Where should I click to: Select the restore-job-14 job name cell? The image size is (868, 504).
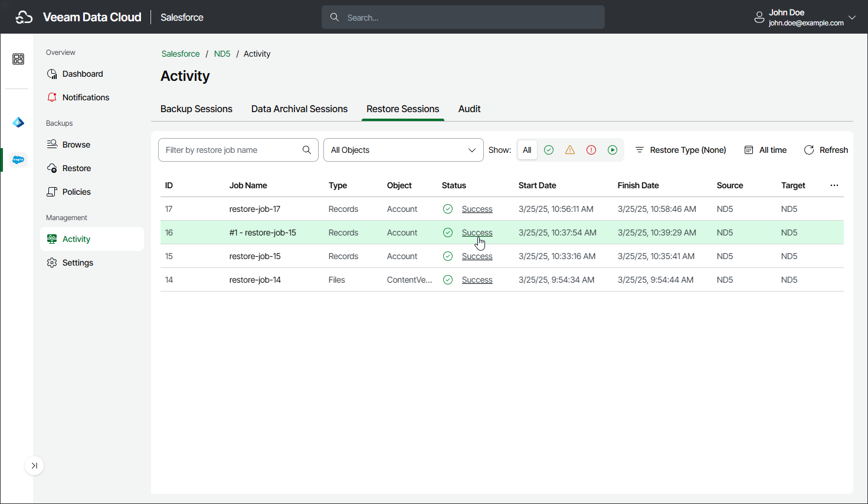pos(255,280)
